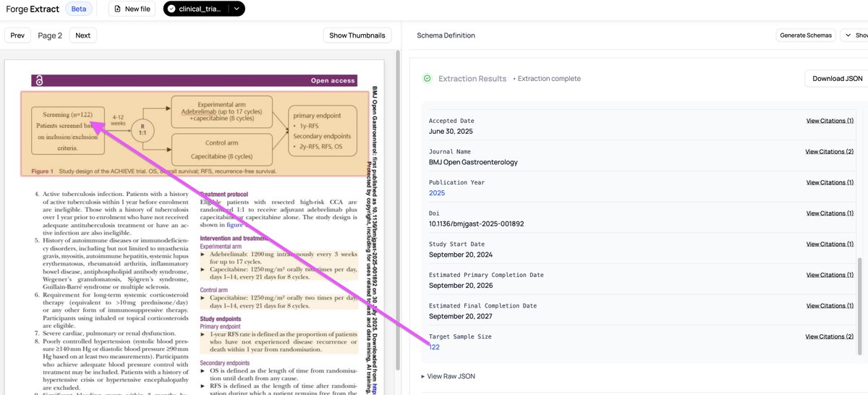
Task: View citations for Journal Name
Action: (829, 152)
